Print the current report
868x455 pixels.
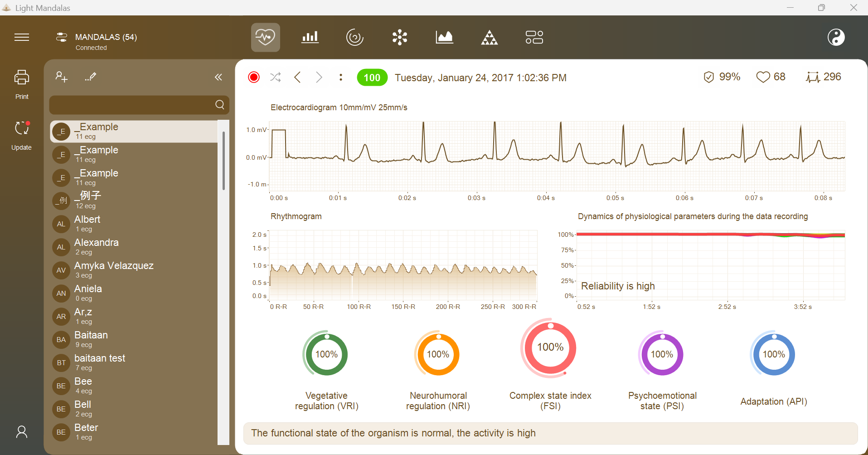(x=22, y=84)
